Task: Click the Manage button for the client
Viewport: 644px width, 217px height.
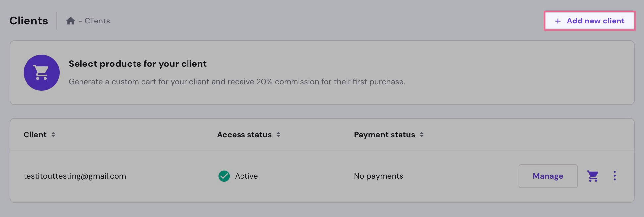Action: (x=548, y=176)
